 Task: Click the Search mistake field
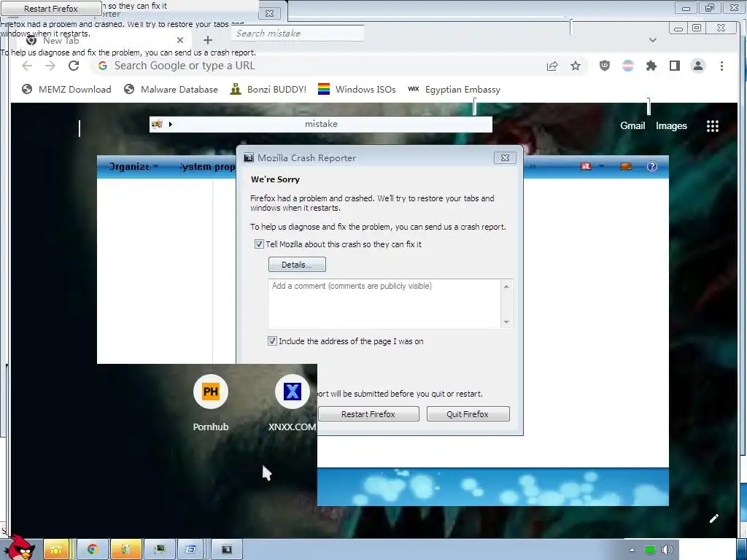coord(298,34)
